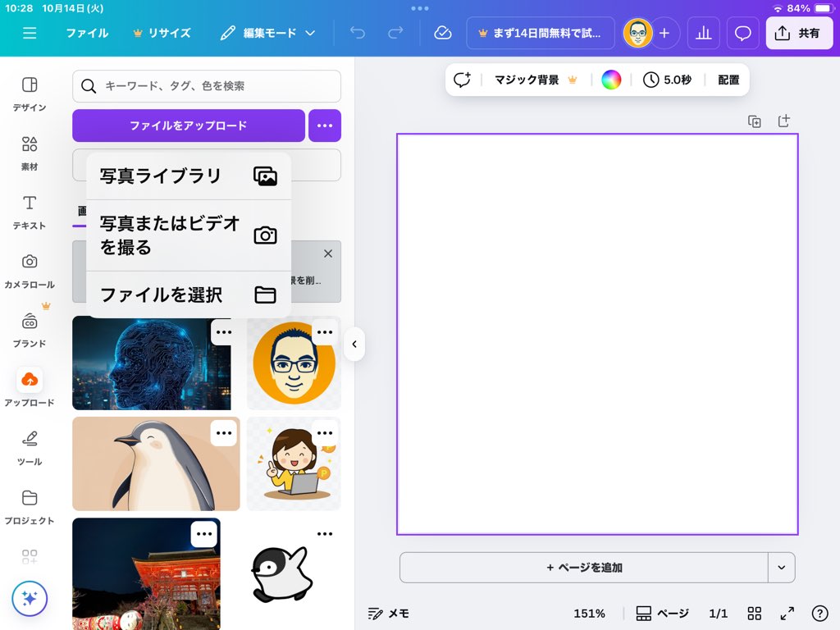840x630 pixels.
Task: Choose ファイルを選択 from the popup menu
Action: 189,294
